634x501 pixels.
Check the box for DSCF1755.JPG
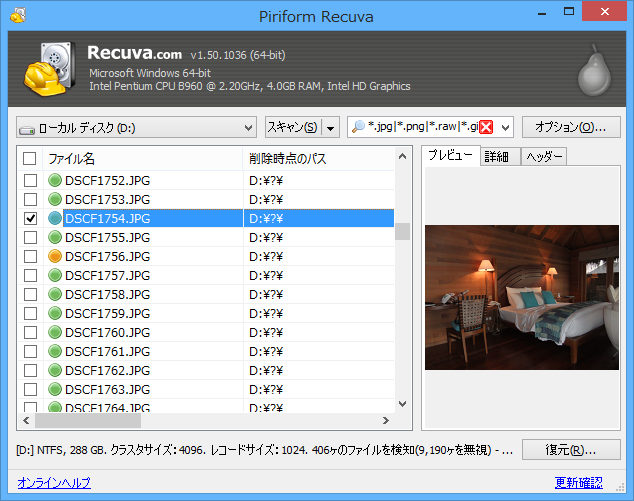click(x=30, y=237)
